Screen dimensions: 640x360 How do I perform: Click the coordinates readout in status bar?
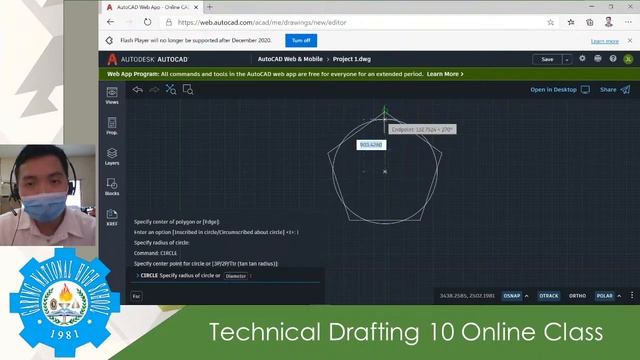point(467,296)
